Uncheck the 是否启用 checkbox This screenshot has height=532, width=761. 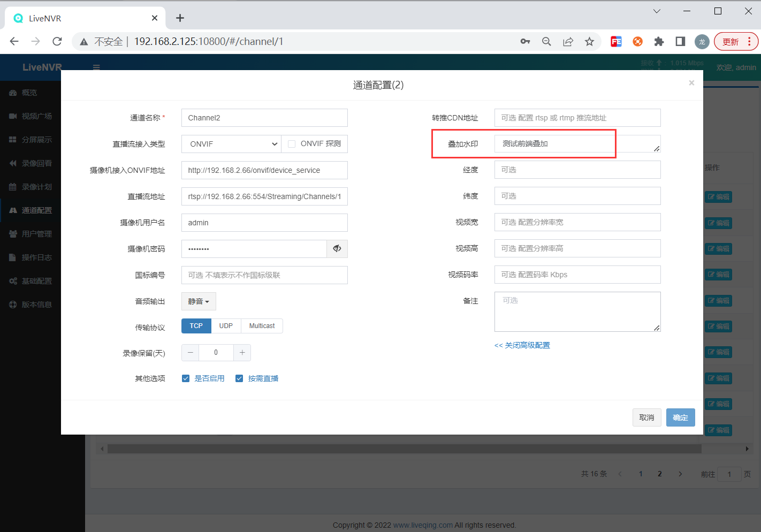186,378
